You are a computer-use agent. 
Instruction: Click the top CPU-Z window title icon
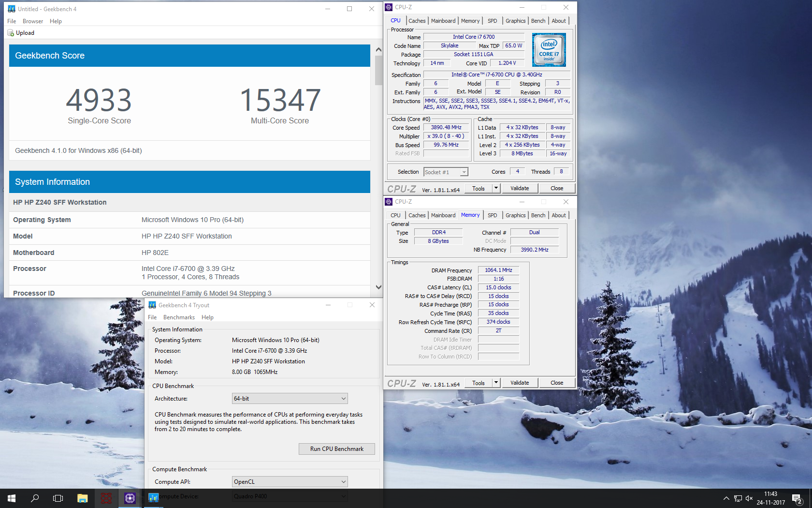click(389, 7)
